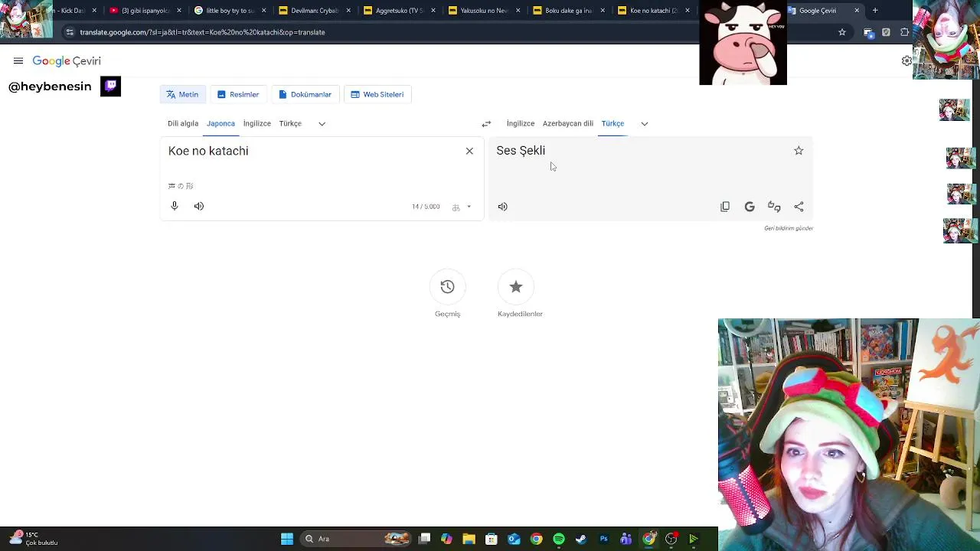Open Spotify from the taskbar

(x=559, y=539)
